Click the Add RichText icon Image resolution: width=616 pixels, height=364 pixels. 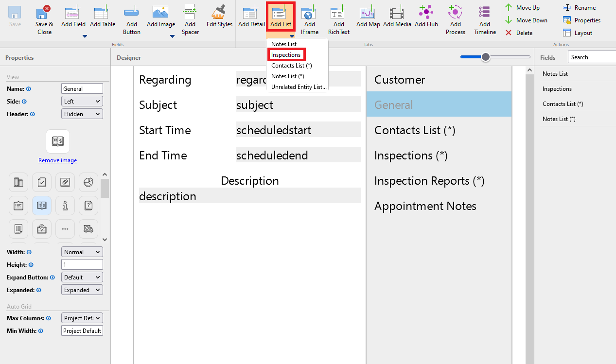(x=338, y=12)
